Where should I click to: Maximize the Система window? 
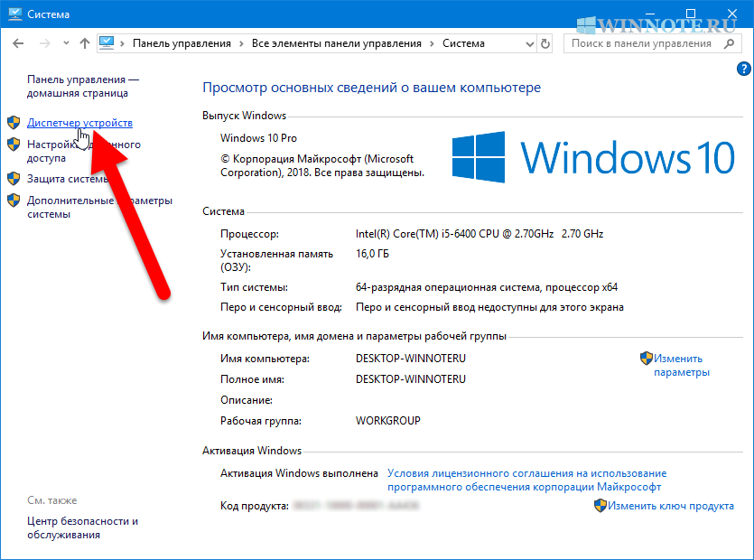691,14
